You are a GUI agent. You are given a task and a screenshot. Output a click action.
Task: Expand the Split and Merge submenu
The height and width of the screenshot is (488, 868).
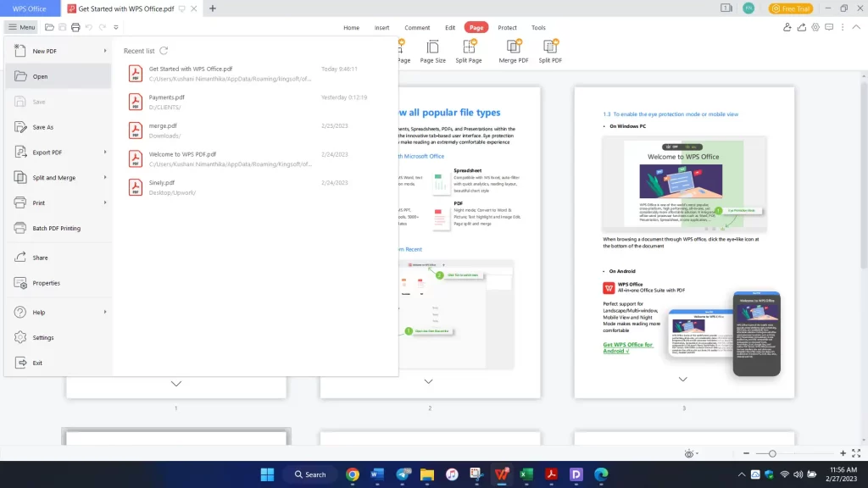pos(105,178)
